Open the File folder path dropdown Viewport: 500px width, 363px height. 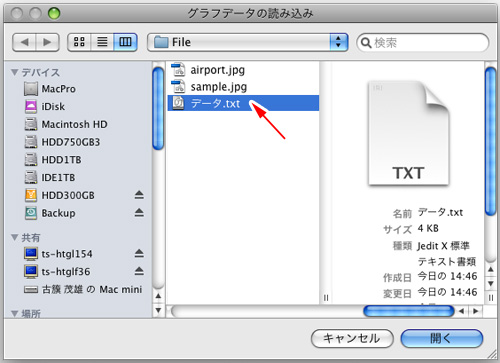click(x=248, y=42)
